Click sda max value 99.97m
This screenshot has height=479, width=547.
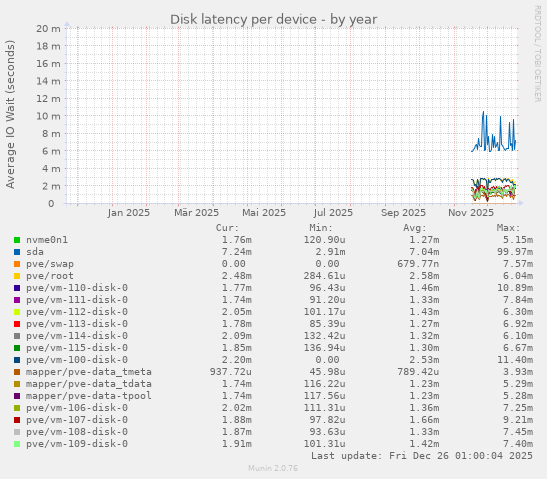point(515,252)
